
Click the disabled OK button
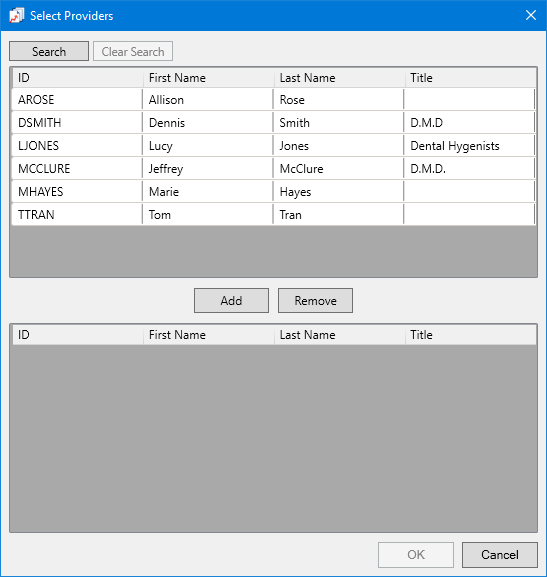pos(416,555)
